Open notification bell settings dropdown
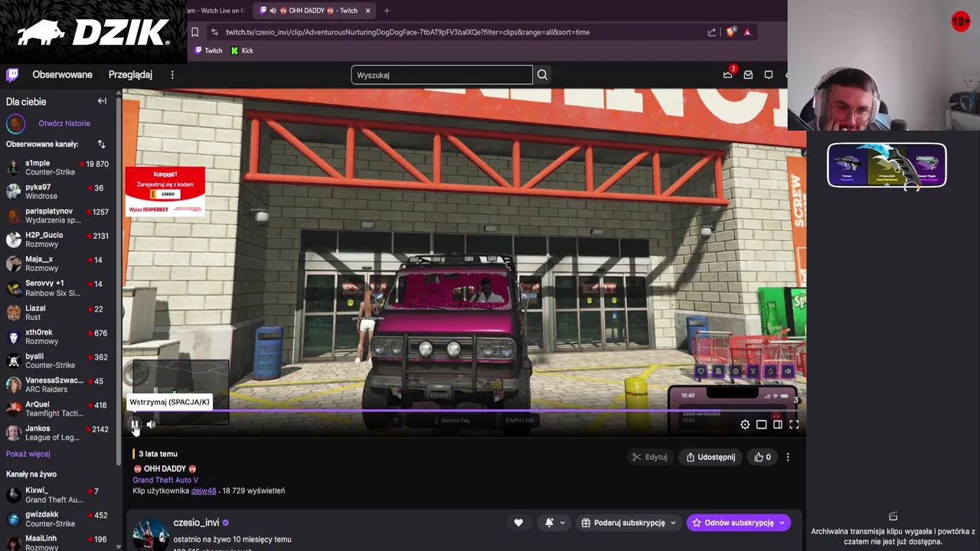 pos(555,523)
